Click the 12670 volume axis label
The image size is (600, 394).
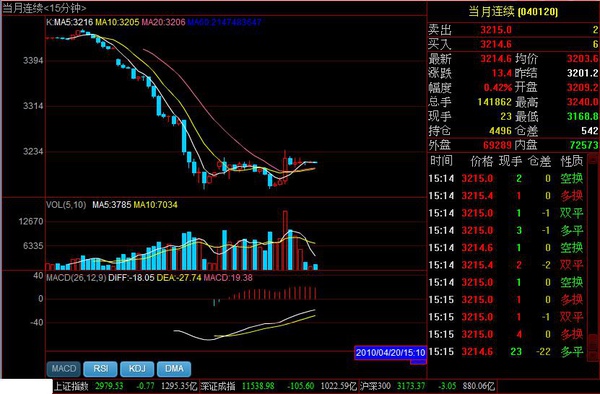(31, 221)
